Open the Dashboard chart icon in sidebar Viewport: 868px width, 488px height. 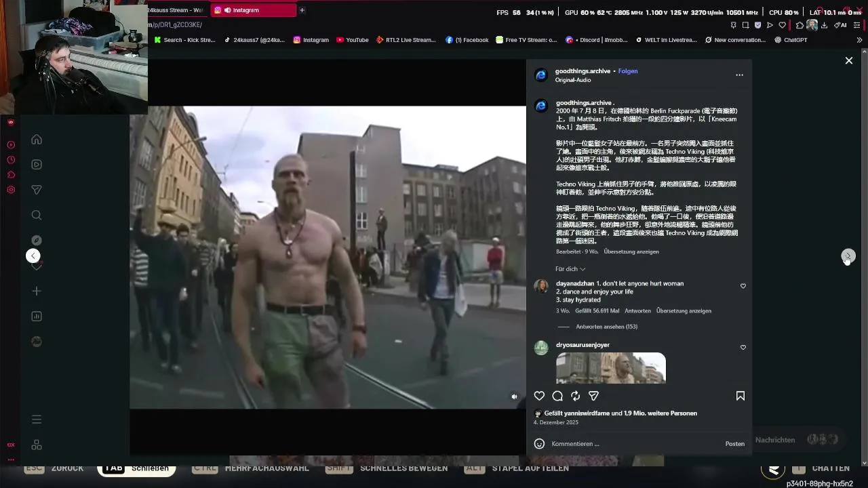(x=37, y=317)
